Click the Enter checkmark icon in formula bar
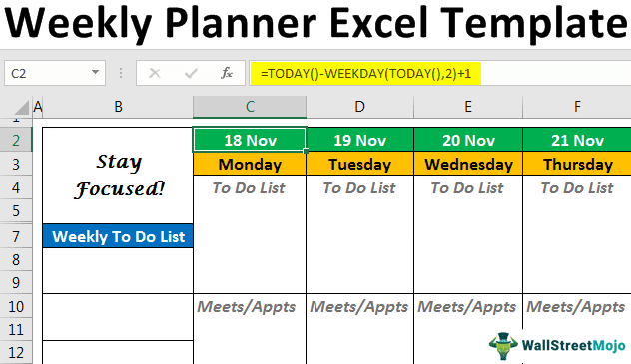The image size is (631, 364). coord(191,73)
